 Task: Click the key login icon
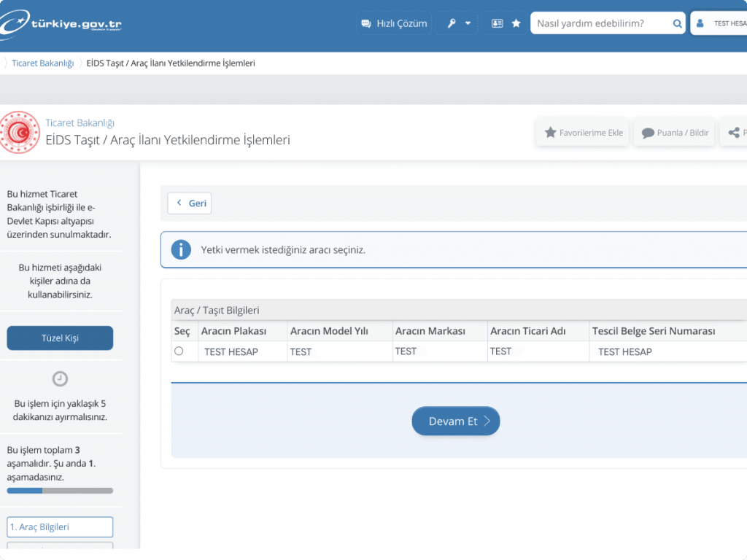click(x=452, y=23)
